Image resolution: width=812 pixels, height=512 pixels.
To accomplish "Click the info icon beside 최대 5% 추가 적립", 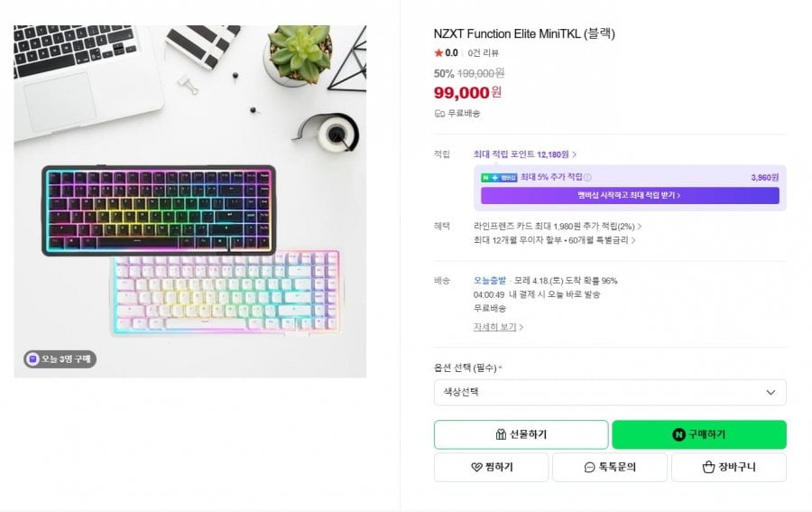I will coord(587,178).
